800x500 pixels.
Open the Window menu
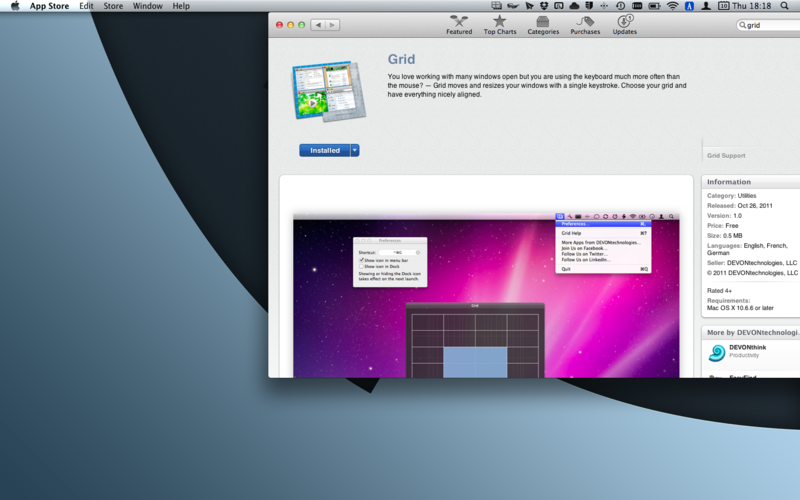point(147,6)
